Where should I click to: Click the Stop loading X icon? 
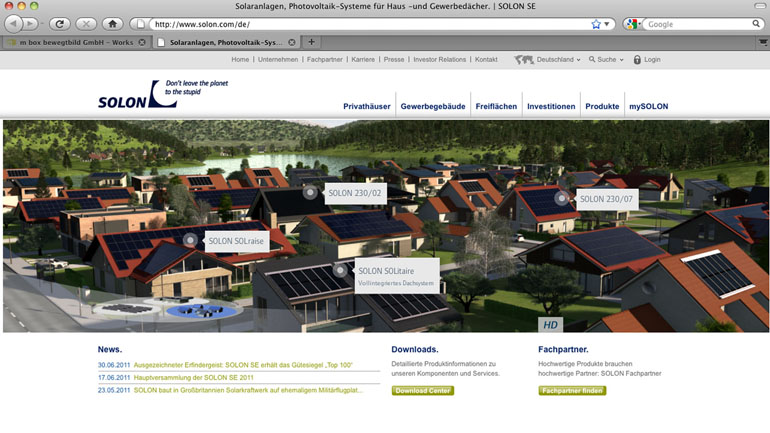click(86, 24)
